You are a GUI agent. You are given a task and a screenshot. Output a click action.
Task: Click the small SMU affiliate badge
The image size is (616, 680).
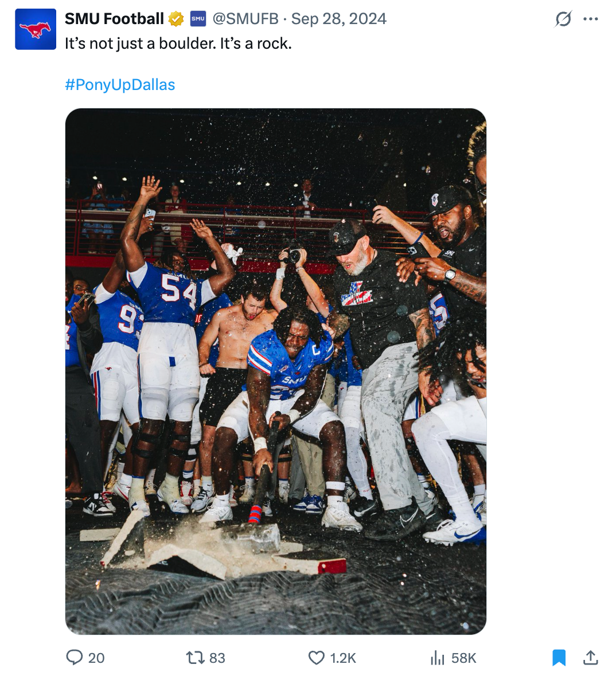pos(198,19)
